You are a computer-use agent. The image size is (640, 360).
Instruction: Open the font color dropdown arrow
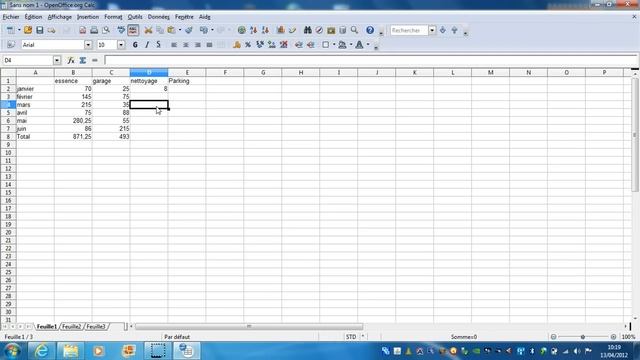click(368, 45)
